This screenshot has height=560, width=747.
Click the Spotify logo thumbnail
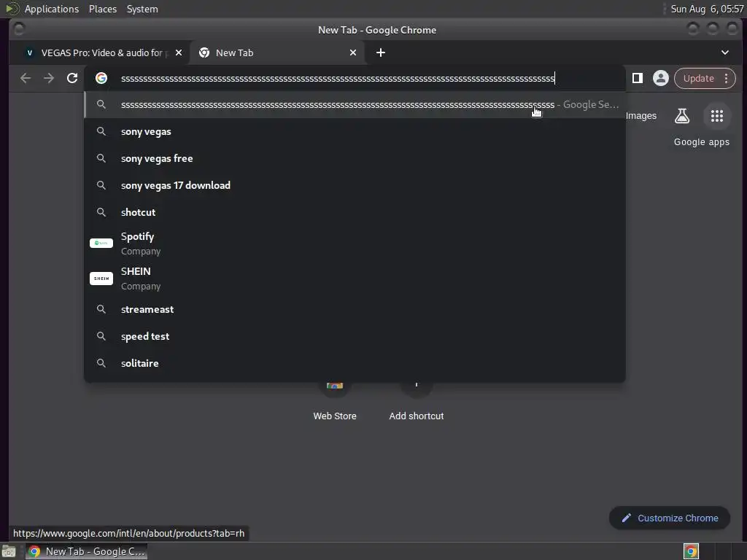pyautogui.click(x=101, y=244)
